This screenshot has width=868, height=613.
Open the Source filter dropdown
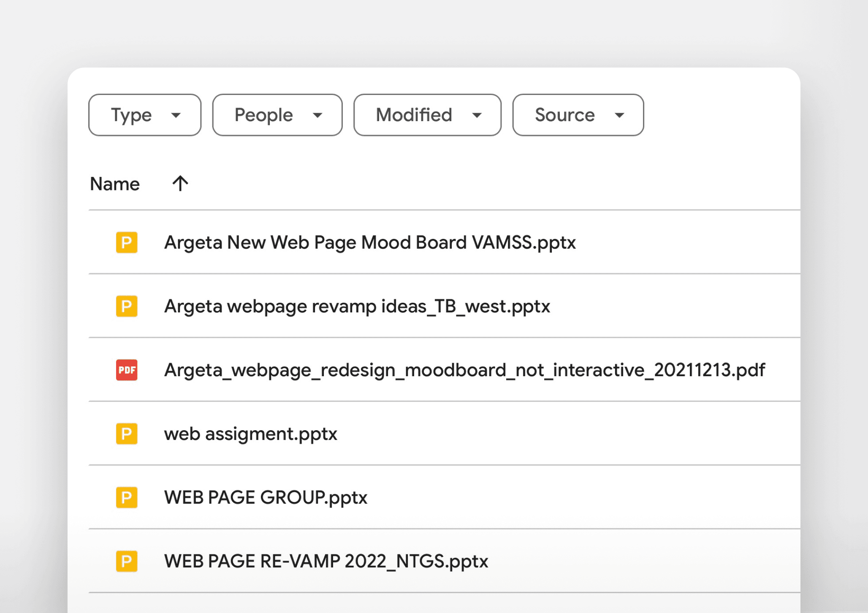click(578, 115)
